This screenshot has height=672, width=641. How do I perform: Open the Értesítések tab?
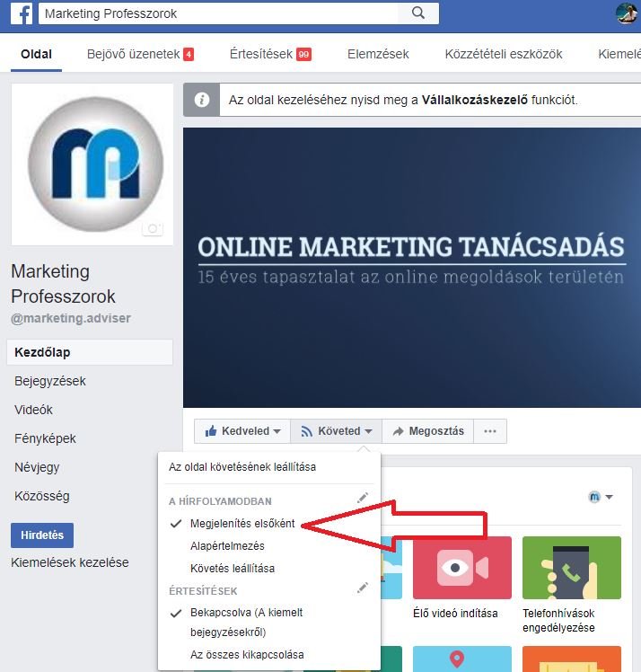tap(270, 55)
